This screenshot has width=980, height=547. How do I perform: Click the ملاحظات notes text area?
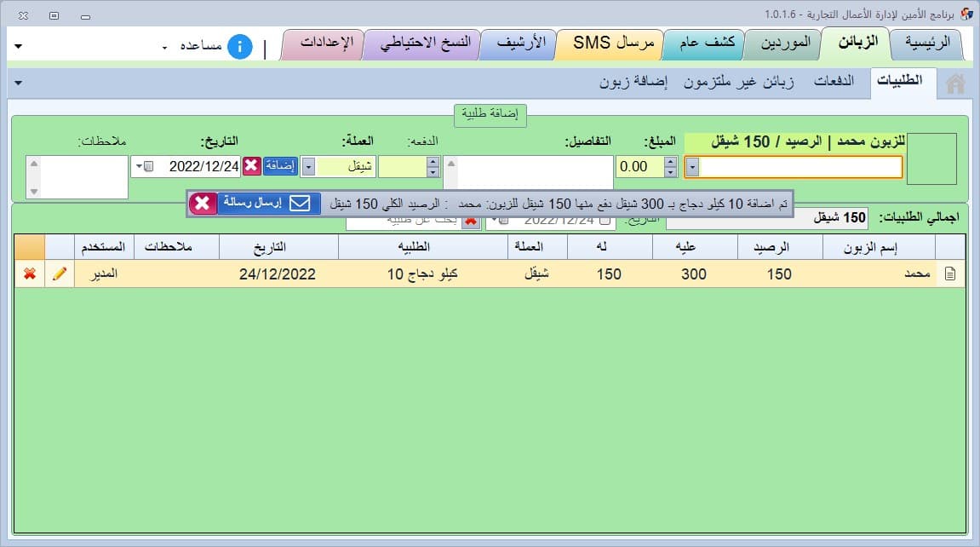click(84, 177)
